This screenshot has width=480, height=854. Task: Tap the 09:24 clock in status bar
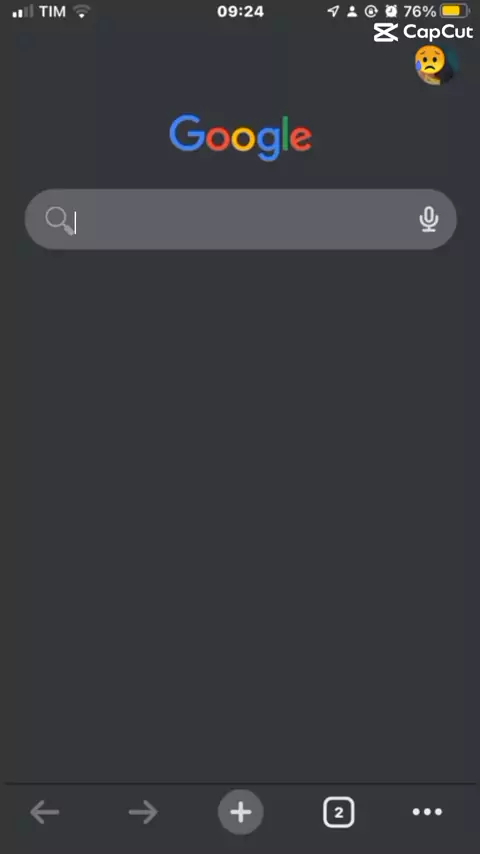click(240, 11)
